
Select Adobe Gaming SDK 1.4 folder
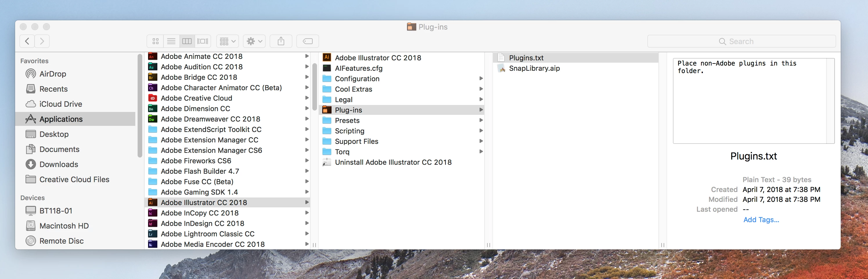coord(227,192)
